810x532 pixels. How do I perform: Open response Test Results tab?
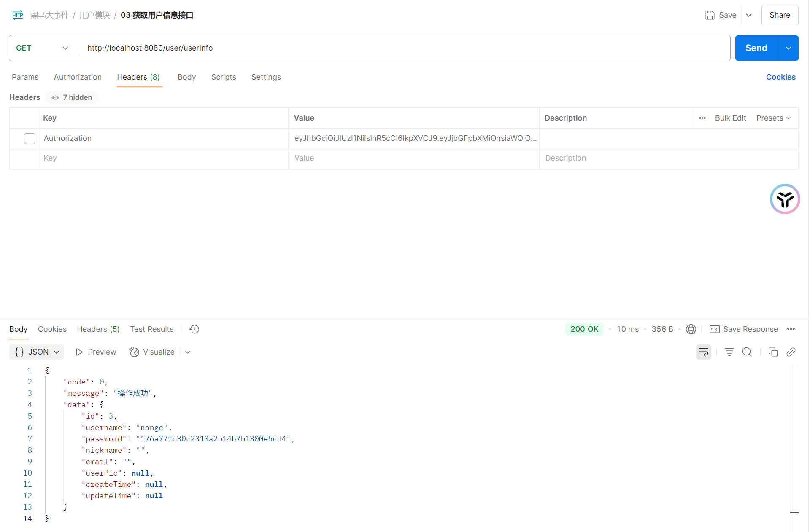pos(151,329)
